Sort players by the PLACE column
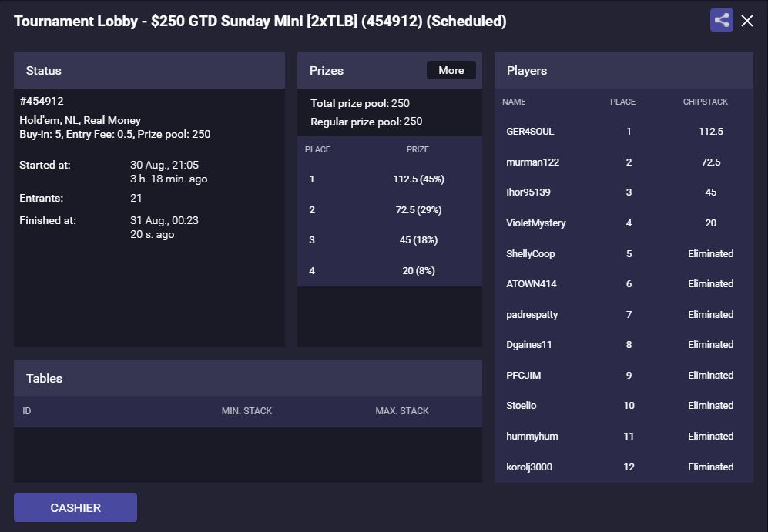 (x=622, y=102)
